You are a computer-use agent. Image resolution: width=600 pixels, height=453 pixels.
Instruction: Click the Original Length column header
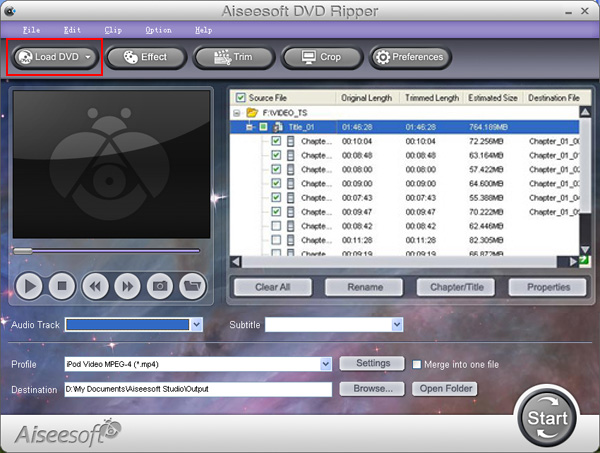[367, 98]
